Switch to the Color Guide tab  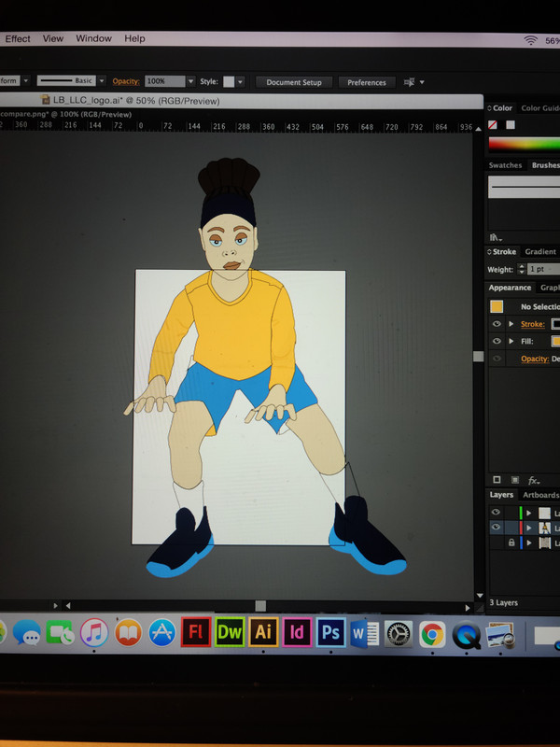coord(540,108)
